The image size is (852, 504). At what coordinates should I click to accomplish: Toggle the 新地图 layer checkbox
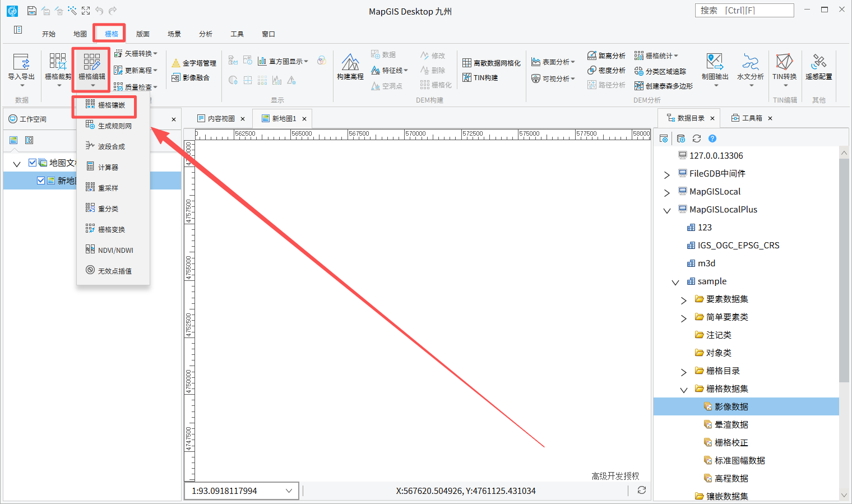pos(41,181)
